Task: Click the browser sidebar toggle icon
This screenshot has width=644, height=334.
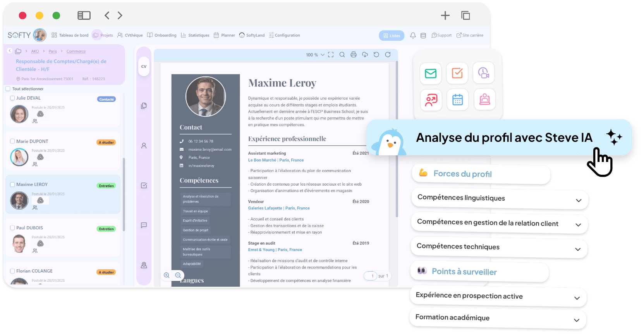Action: [84, 15]
